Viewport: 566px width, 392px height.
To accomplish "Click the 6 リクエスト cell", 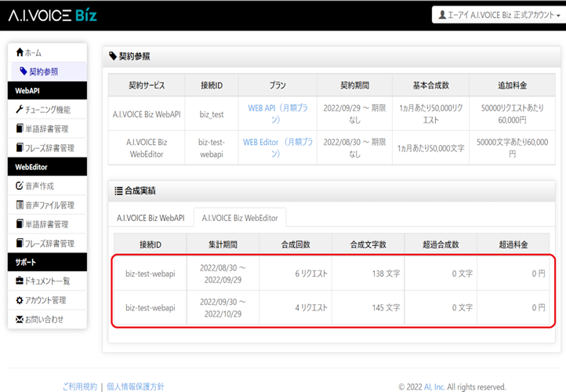I will 296,274.
